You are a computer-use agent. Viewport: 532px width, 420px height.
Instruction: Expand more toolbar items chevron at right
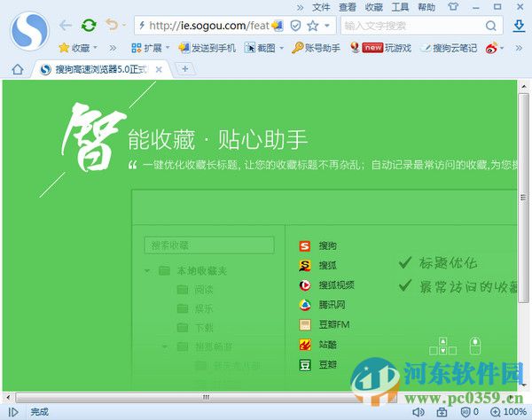(x=519, y=48)
